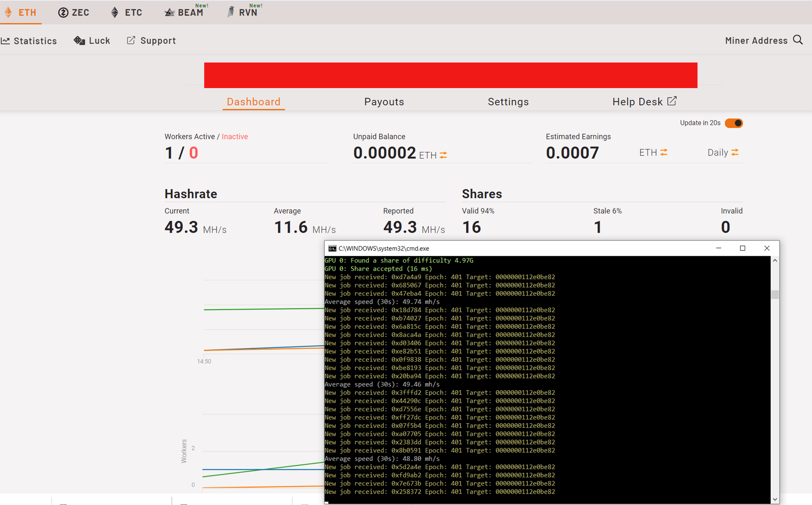The width and height of the screenshot is (812, 505).
Task: Toggle the auto-update switch off
Action: (734, 123)
